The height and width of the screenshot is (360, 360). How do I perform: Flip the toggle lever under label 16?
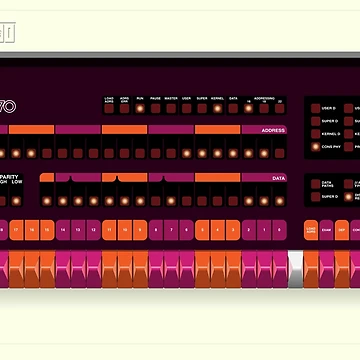point(32,269)
